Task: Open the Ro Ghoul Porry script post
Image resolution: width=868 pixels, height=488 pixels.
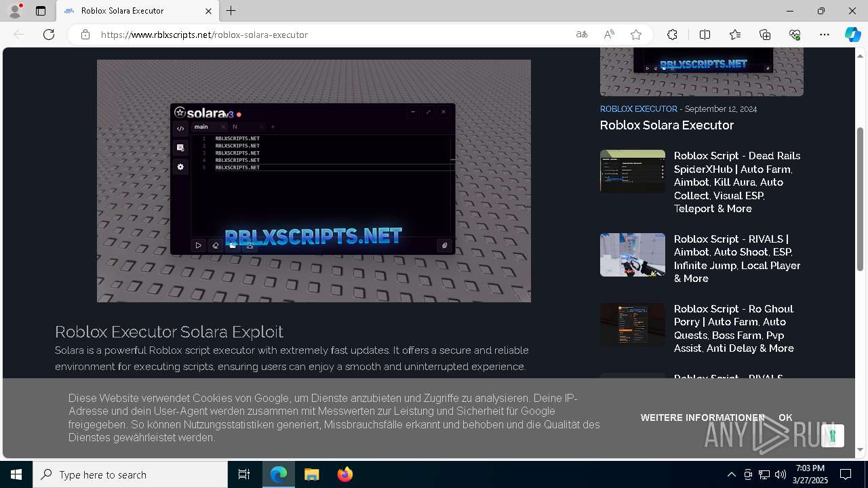Action: (735, 329)
